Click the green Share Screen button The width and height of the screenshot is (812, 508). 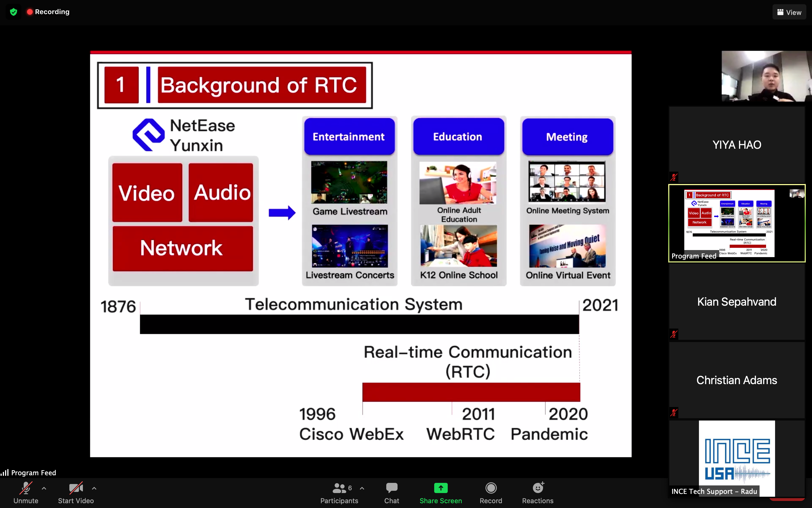[x=441, y=492]
